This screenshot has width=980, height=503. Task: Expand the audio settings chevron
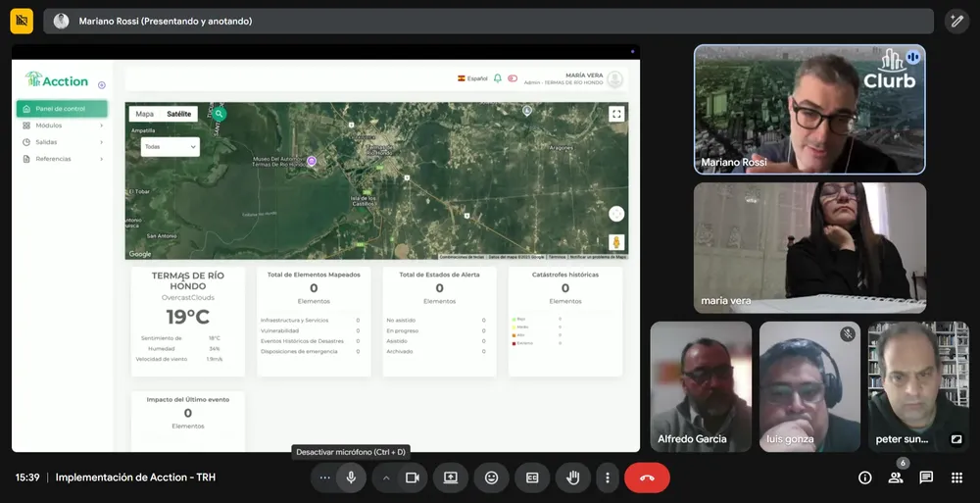coord(386,478)
